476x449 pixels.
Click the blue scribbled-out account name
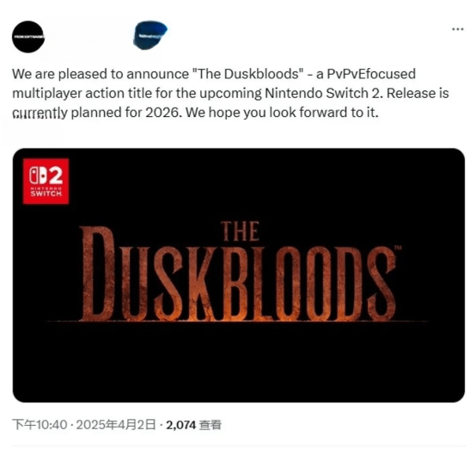150,35
